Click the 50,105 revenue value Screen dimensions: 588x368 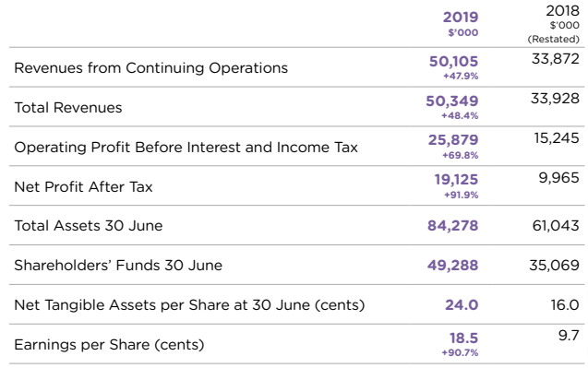[454, 61]
